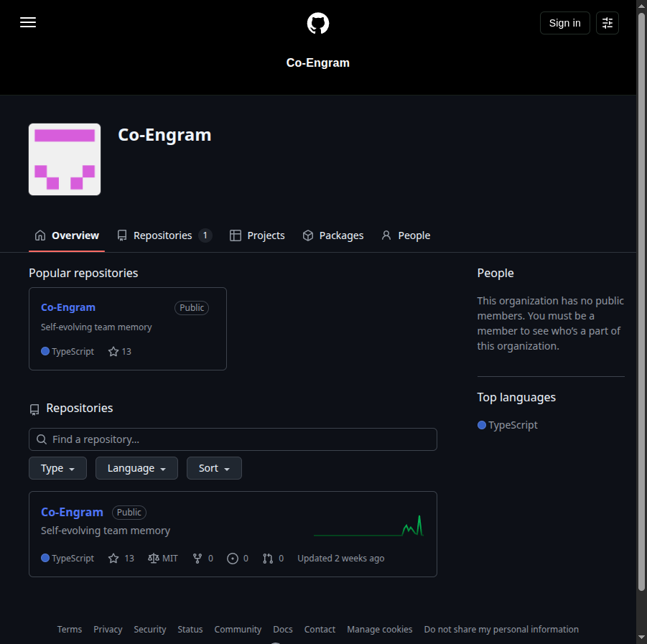Open the Community footer link
647x644 pixels.
(x=238, y=629)
